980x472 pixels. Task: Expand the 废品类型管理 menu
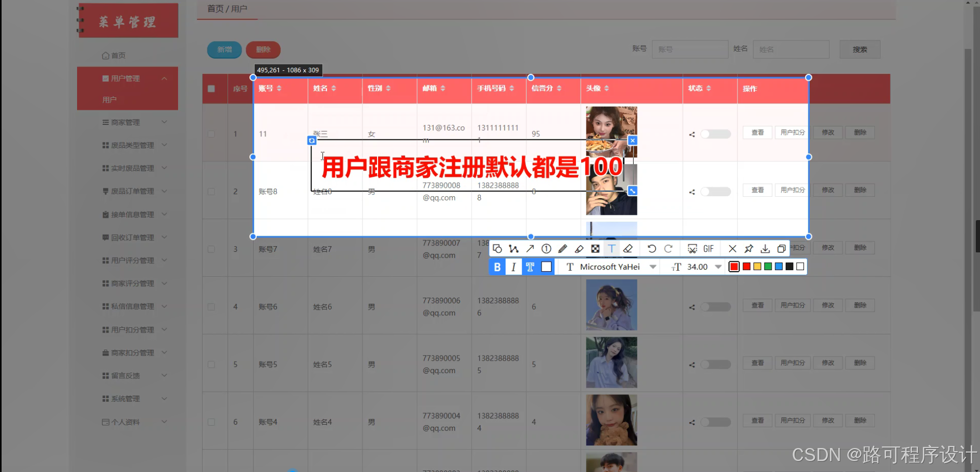(x=128, y=145)
